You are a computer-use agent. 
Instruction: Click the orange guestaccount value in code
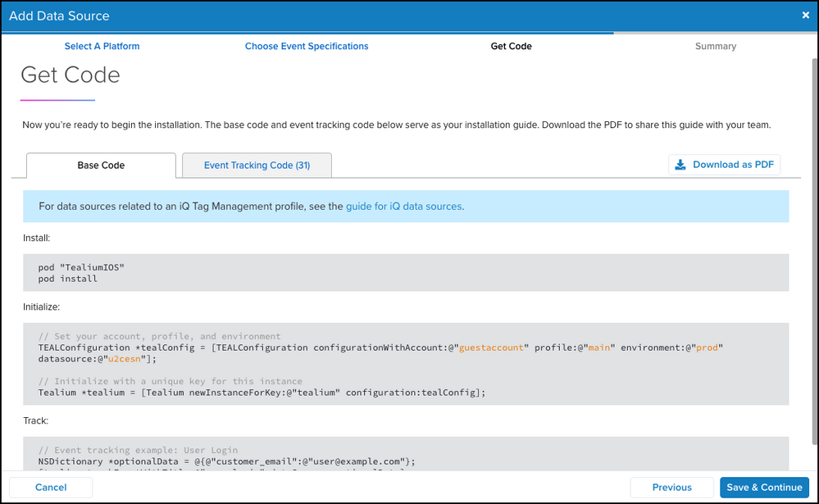pyautogui.click(x=491, y=347)
